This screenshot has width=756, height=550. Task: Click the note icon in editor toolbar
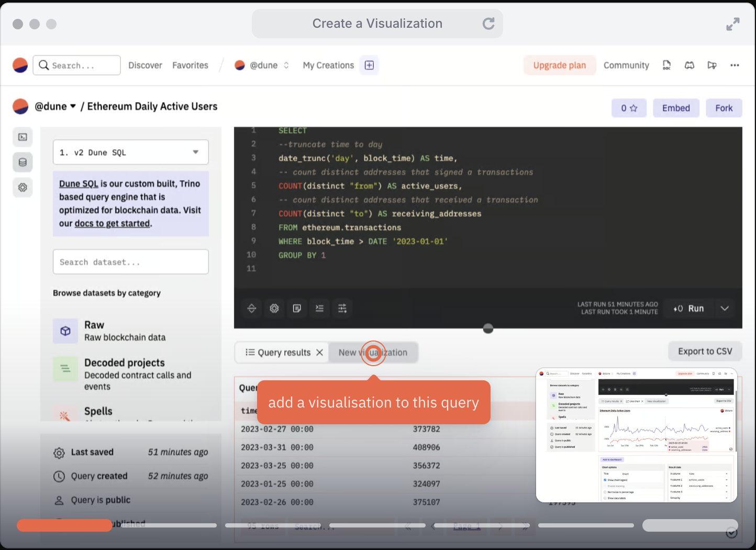(x=297, y=309)
